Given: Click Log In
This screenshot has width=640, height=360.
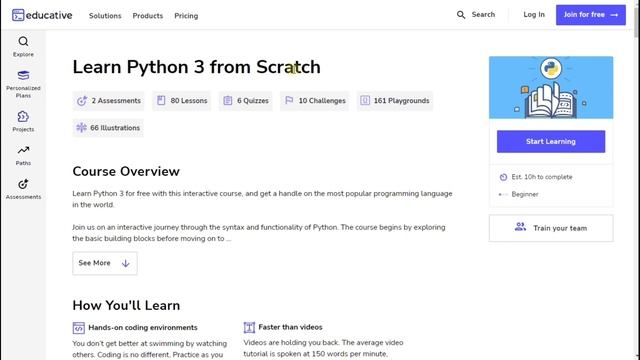Looking at the screenshot, I should point(534,15).
